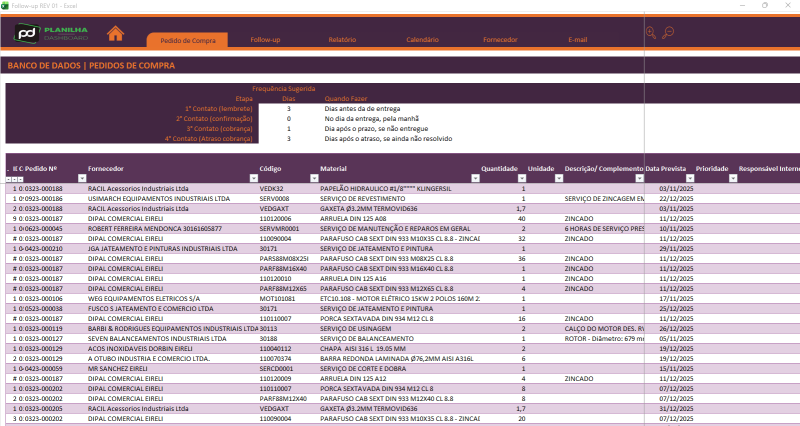Click the zoom in magnifier icon
Image resolution: width=800 pixels, height=426 pixels.
[652, 33]
